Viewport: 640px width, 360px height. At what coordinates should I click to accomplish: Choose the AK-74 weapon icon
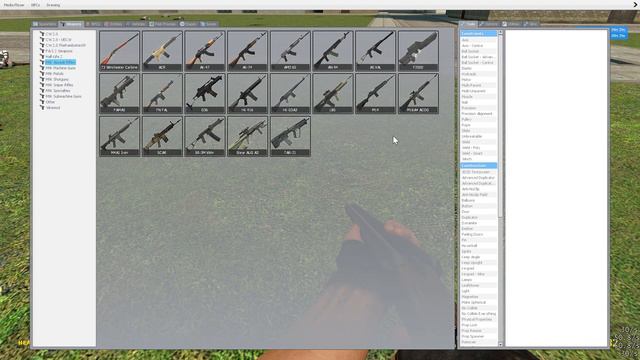pyautogui.click(x=247, y=51)
